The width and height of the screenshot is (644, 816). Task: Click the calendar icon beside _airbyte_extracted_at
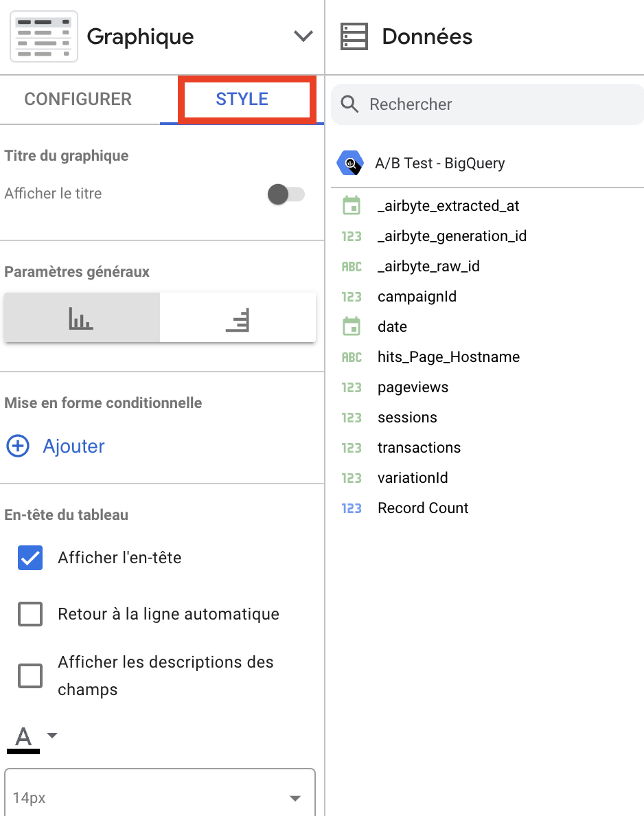tap(352, 205)
